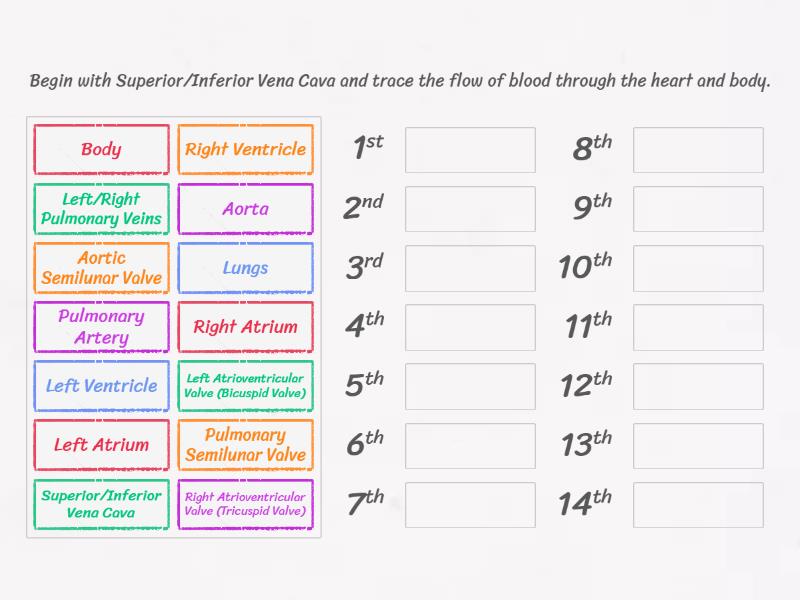Click the Aortic Semilunar Valve tile
The image size is (800, 600).
tap(101, 268)
